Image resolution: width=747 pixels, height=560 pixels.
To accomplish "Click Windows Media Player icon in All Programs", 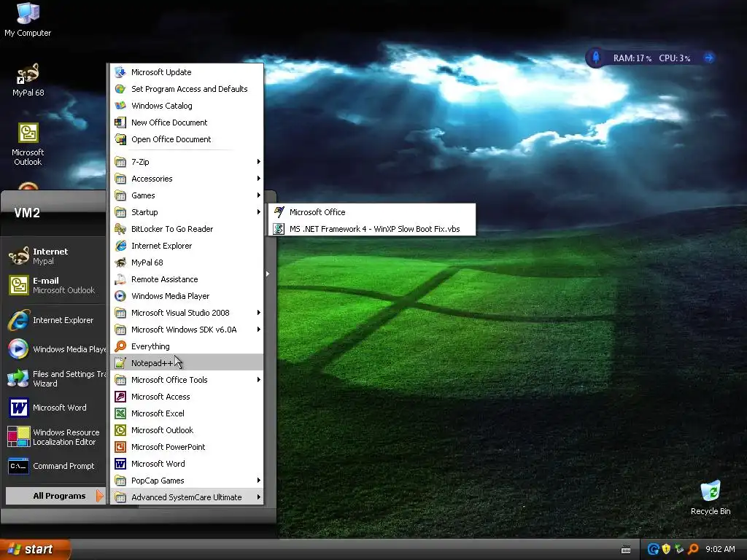I will coord(120,296).
